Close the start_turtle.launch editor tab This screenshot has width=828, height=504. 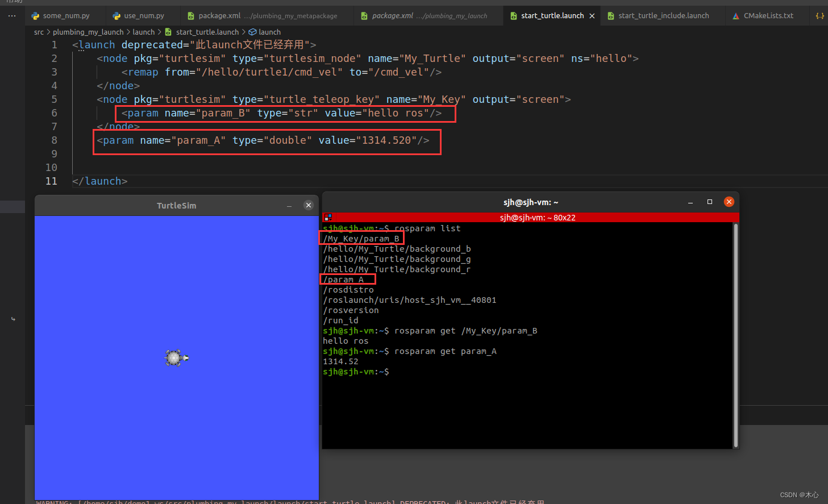(x=592, y=16)
